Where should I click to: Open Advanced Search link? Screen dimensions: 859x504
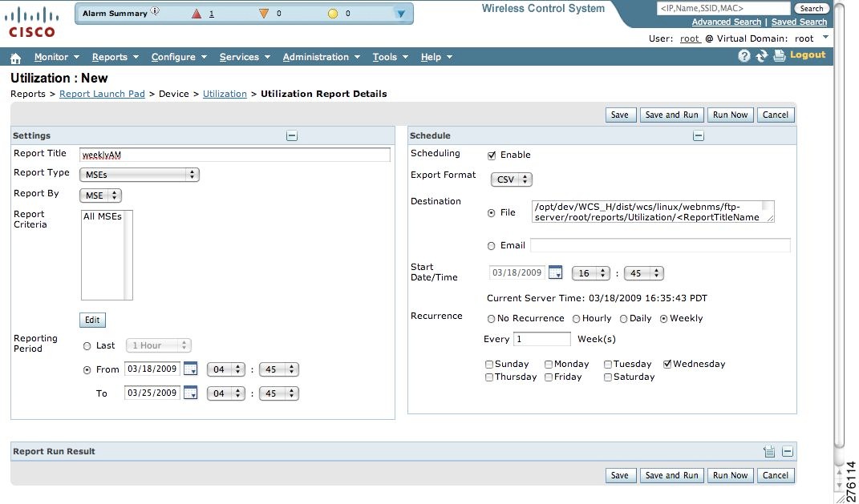click(727, 22)
